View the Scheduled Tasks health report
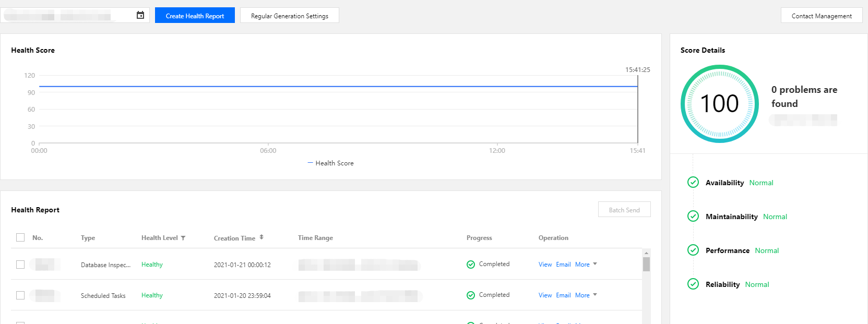Viewport: 868px width, 324px height. (545, 295)
